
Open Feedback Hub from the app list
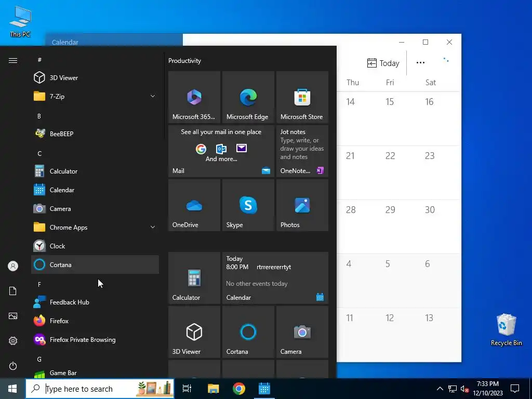95,302
